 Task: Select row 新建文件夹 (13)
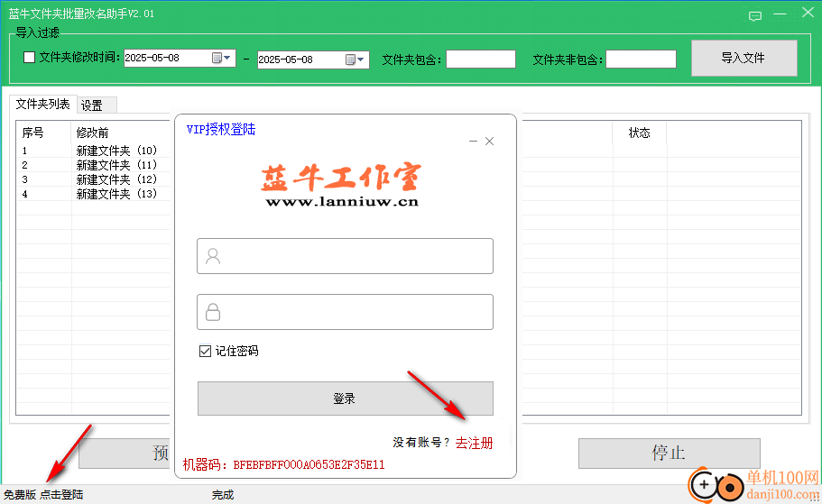point(116,194)
